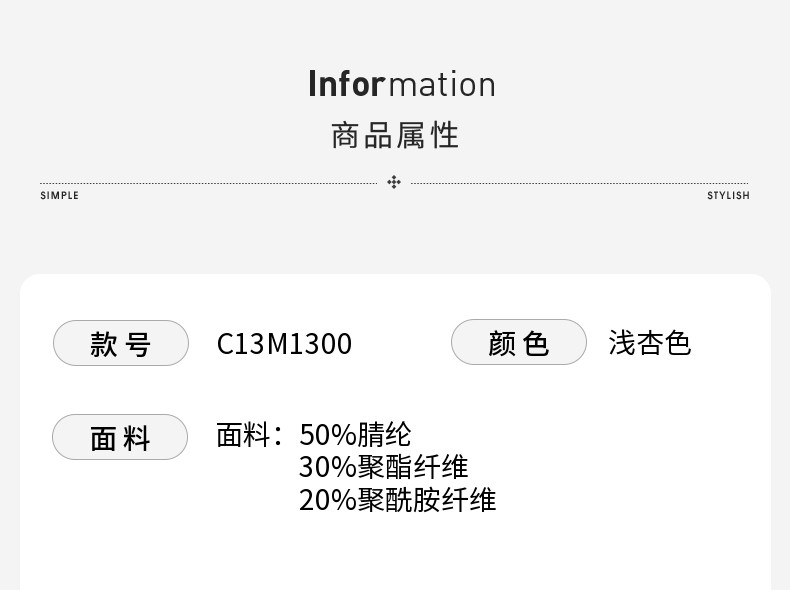The width and height of the screenshot is (790, 590).
Task: Select the model number C13M1300
Action: (x=284, y=344)
